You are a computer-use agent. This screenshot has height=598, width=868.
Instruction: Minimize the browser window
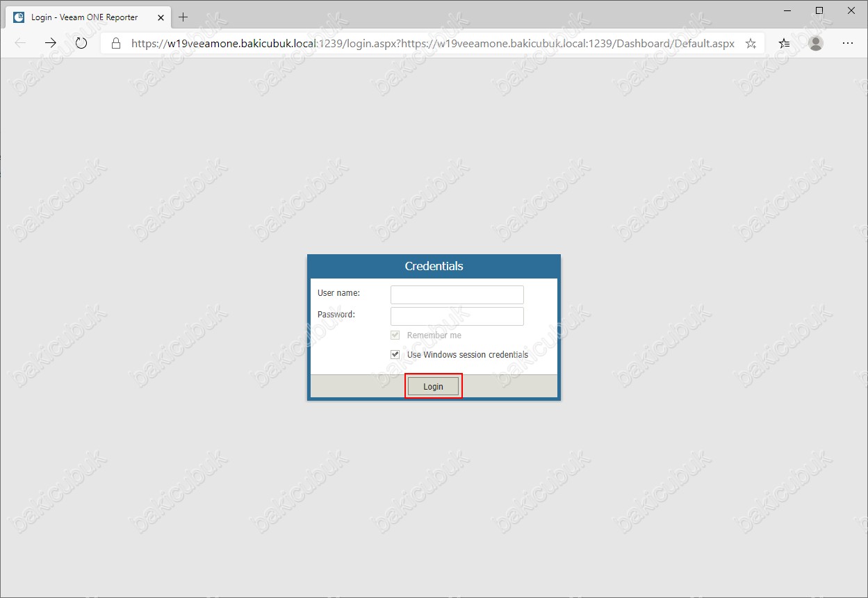pos(786,10)
